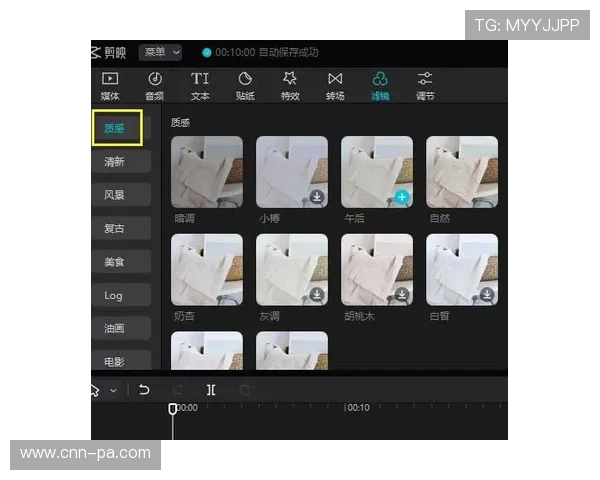
Task: Undo the last edit
Action: 144,390
